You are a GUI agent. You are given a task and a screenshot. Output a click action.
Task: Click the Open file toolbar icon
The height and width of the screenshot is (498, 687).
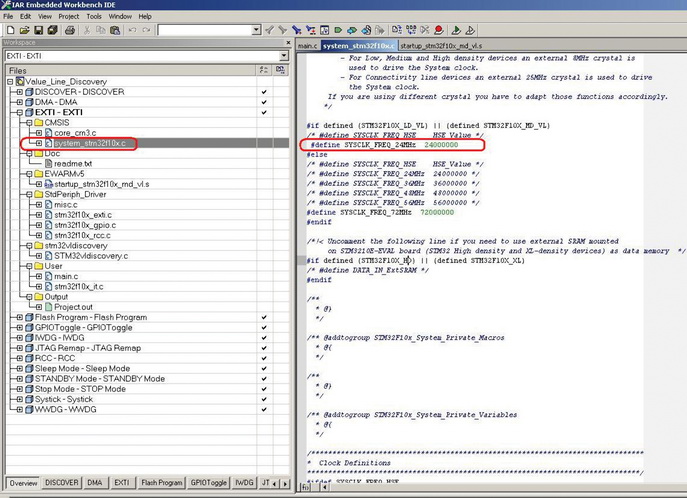(25, 30)
